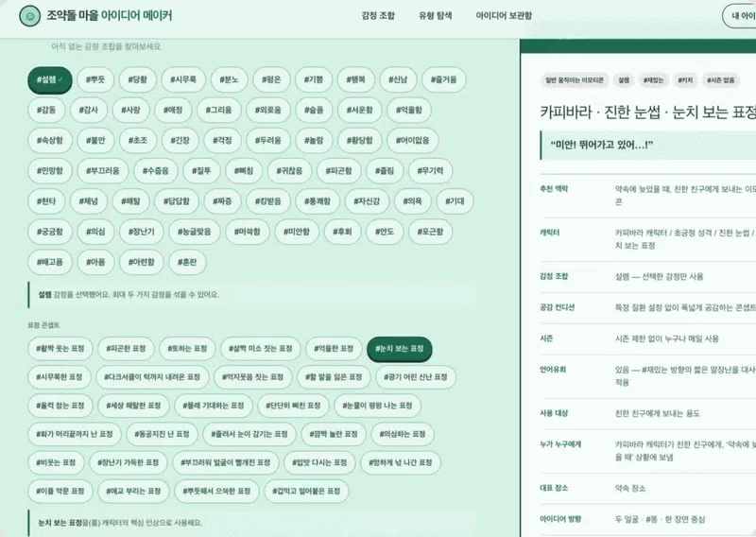Choose the #살짝 미소 짓는 표정 chip

(261, 348)
